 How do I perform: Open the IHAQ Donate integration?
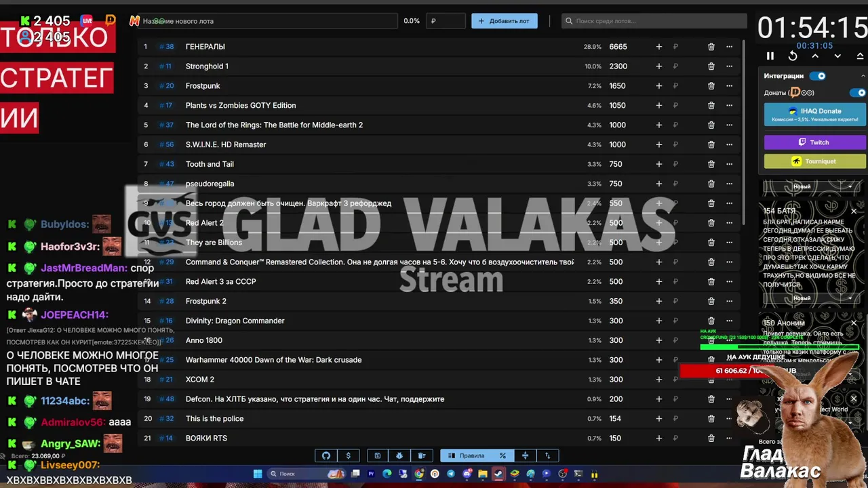tap(815, 115)
